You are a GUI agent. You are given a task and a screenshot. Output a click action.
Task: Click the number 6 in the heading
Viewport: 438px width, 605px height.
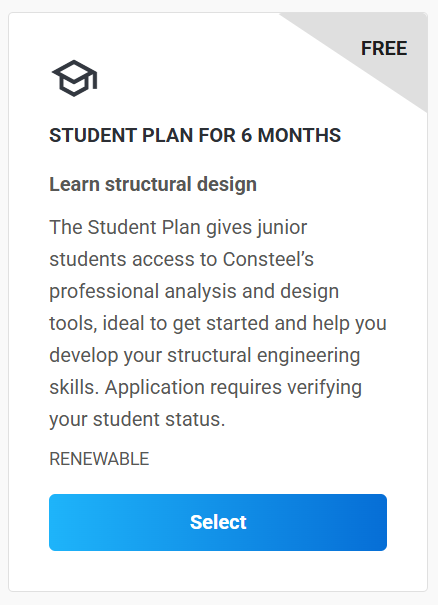(x=247, y=135)
